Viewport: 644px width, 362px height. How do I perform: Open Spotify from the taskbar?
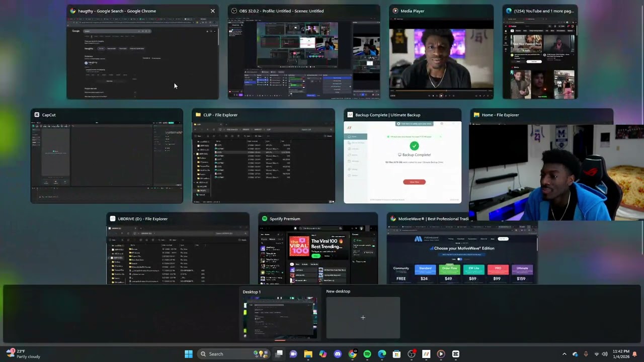[x=367, y=354]
